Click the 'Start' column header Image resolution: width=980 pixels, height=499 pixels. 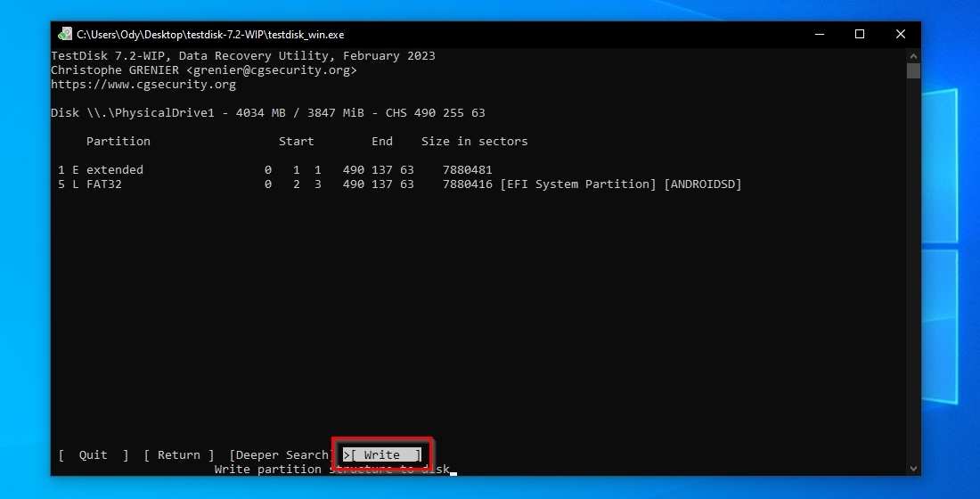pos(297,142)
